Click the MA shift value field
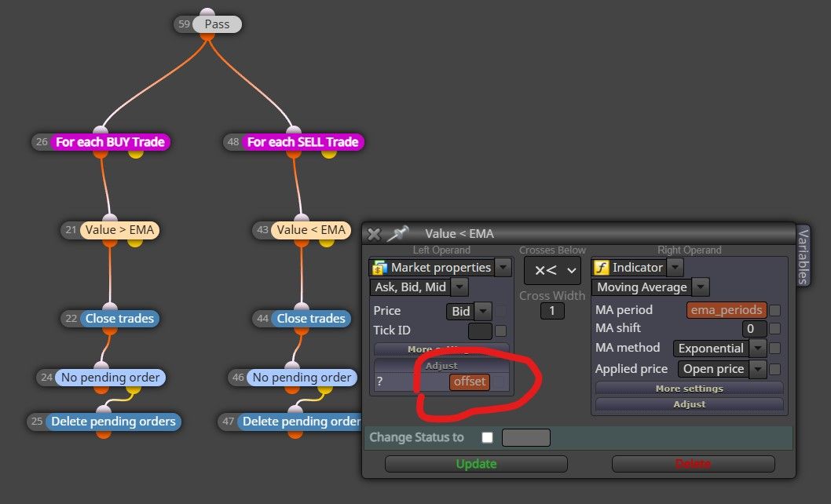 click(x=754, y=329)
